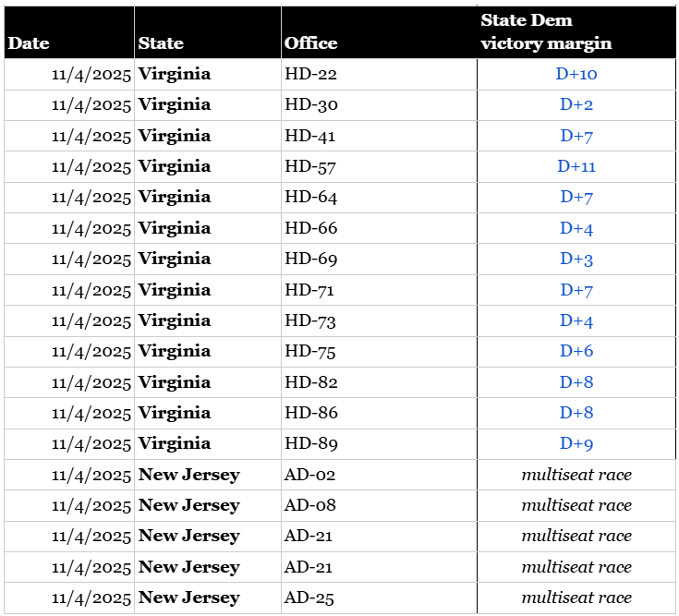Select the "State Dem victory margin" header

(x=546, y=32)
